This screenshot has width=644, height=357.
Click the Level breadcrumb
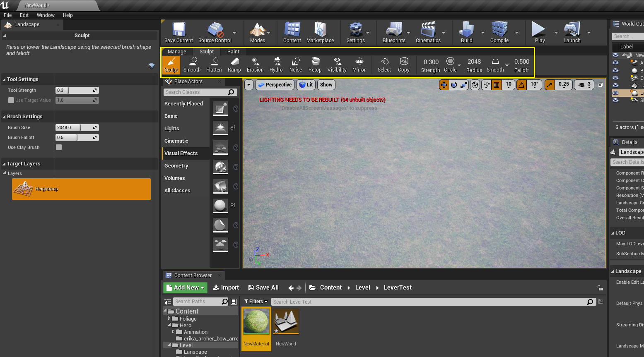point(362,288)
